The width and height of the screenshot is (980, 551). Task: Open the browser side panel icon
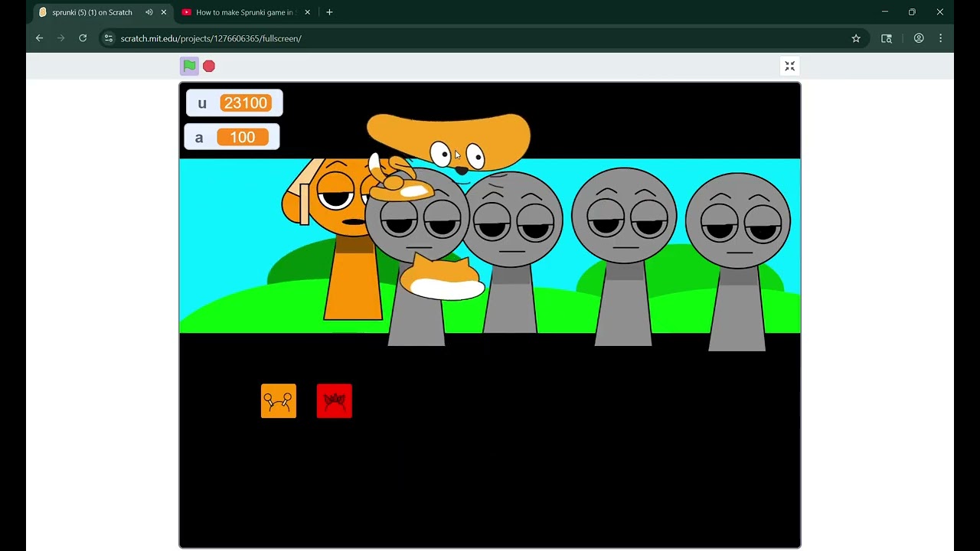[x=887, y=38]
